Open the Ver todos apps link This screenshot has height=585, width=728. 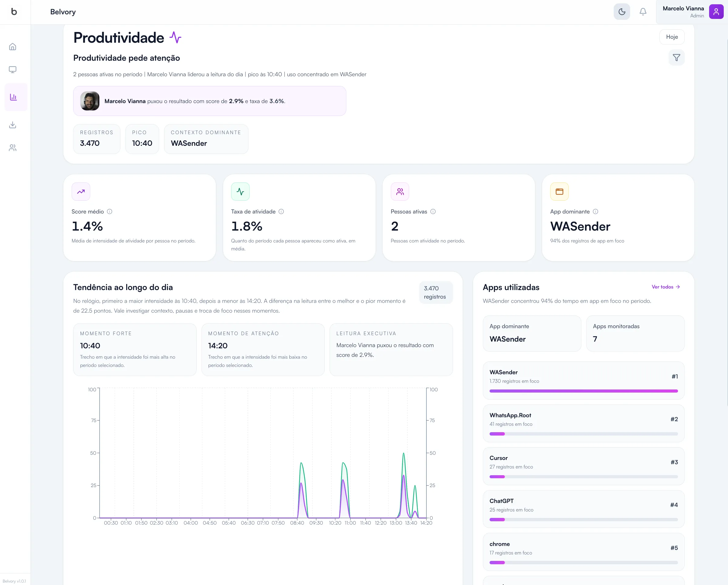pos(666,287)
